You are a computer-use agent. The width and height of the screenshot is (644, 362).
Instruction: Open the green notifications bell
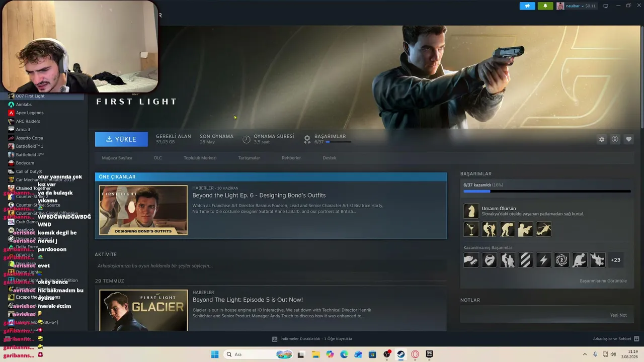(x=545, y=6)
